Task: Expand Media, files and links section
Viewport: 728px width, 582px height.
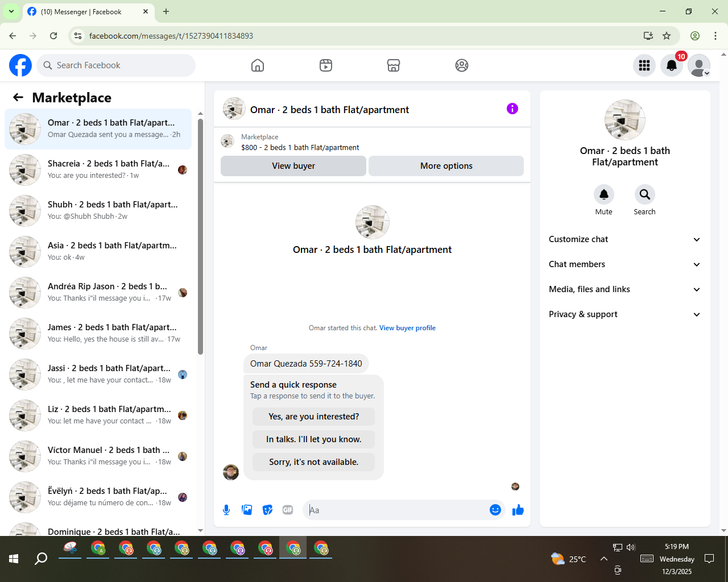Action: click(624, 289)
